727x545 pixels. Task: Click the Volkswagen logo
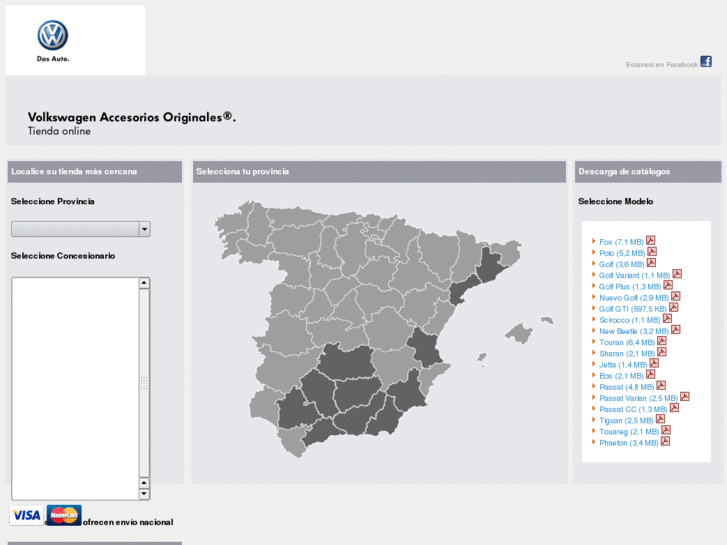pos(52,36)
